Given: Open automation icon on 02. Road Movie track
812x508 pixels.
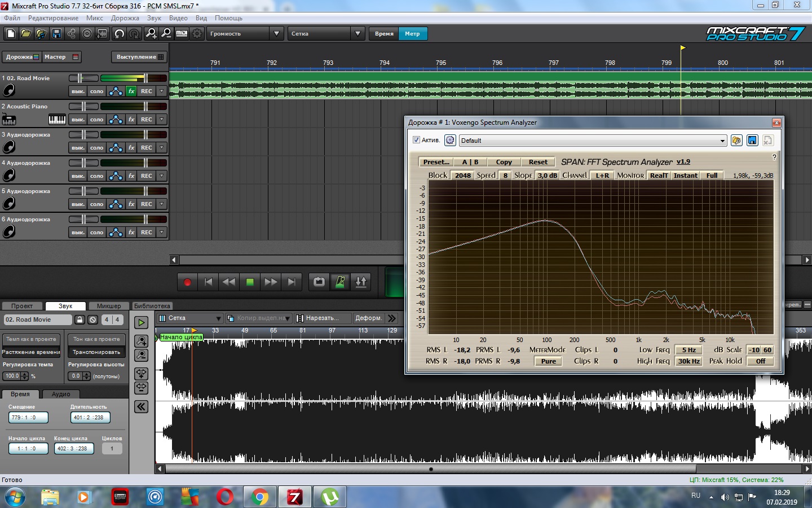Looking at the screenshot, I should coord(116,91).
